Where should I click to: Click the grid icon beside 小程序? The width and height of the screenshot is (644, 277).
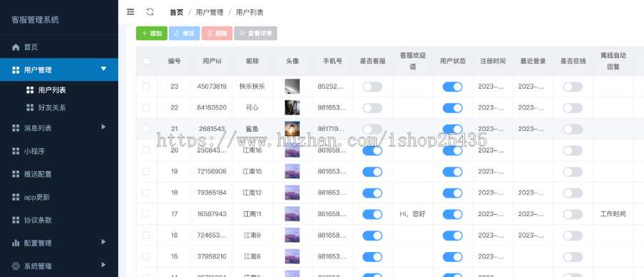16,151
